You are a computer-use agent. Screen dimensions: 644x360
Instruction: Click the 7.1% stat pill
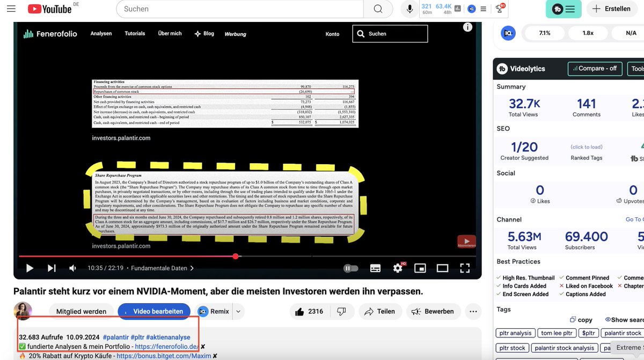pos(545,33)
